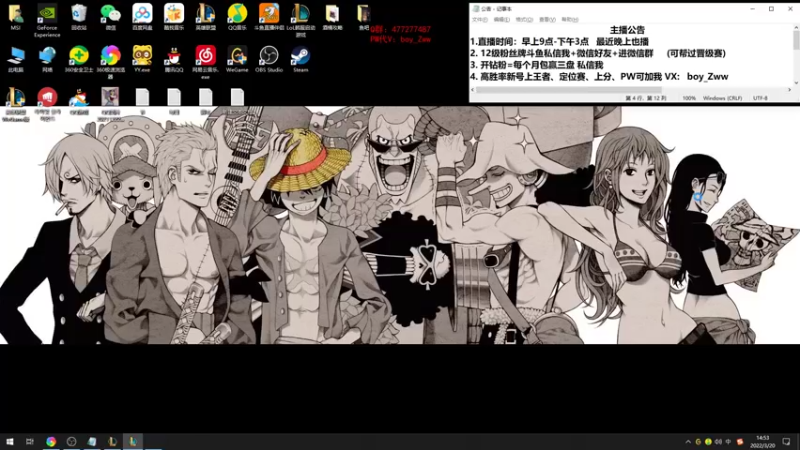Launch WeChat (微信) desktop shortcut
800x450 pixels.
110,17
